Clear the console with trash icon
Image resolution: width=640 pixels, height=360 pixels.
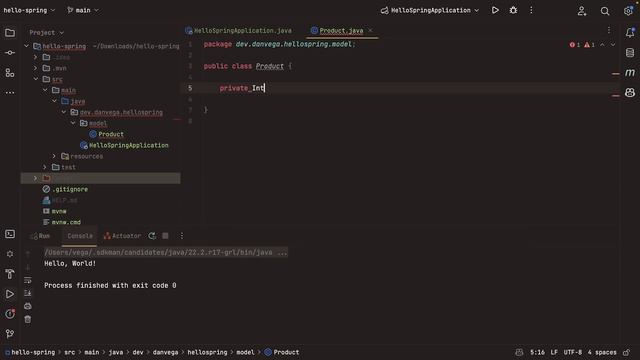click(28, 320)
